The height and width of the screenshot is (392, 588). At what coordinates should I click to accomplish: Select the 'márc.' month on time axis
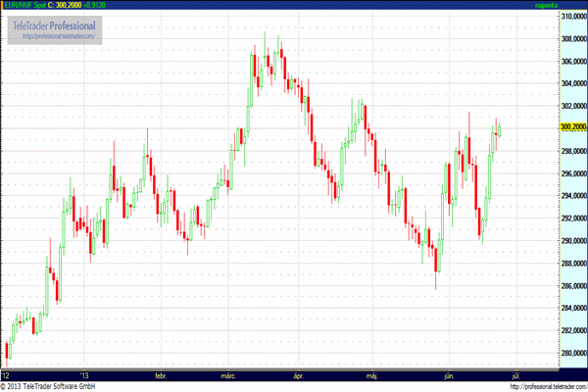(228, 375)
